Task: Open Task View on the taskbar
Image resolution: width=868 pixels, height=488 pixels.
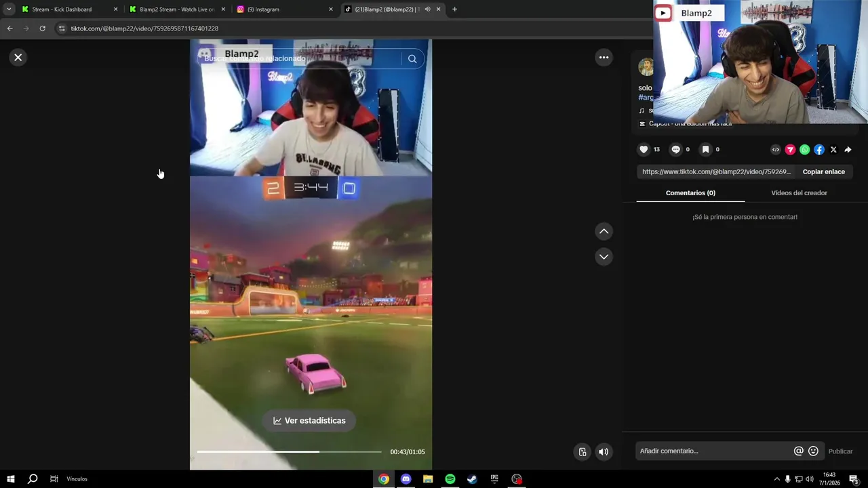Action: click(54, 479)
